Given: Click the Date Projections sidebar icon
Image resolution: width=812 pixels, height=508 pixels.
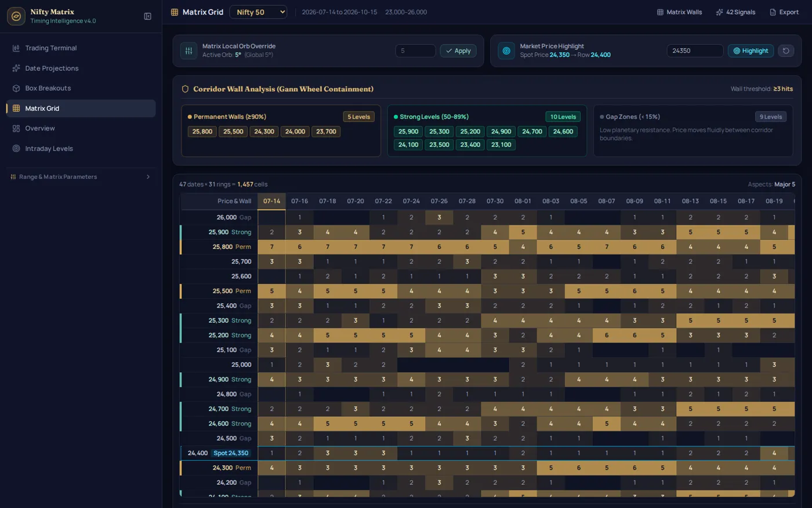Looking at the screenshot, I should [16, 69].
